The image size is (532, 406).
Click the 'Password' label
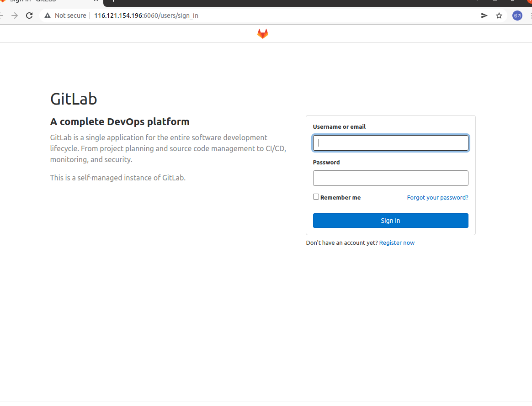point(326,162)
